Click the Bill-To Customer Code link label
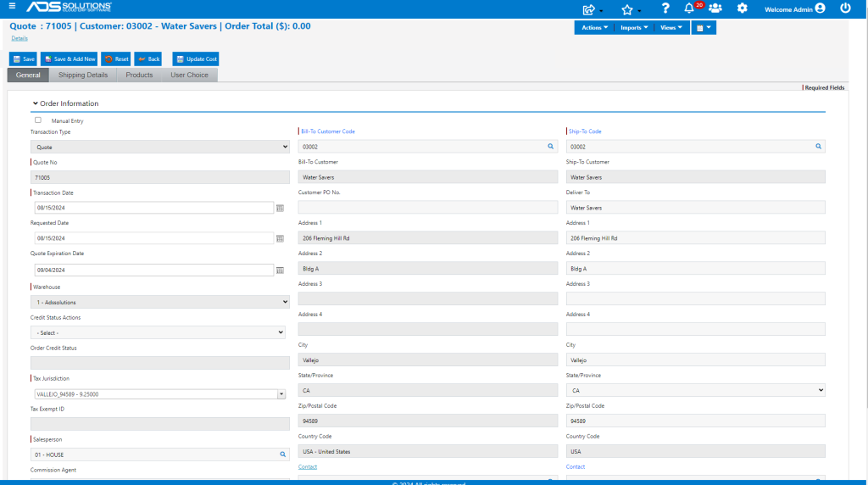The height and width of the screenshot is (485, 868). coord(328,131)
